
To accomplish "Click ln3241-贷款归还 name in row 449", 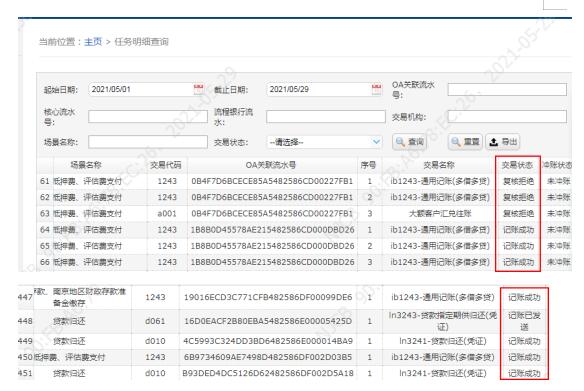I will (x=443, y=341).
